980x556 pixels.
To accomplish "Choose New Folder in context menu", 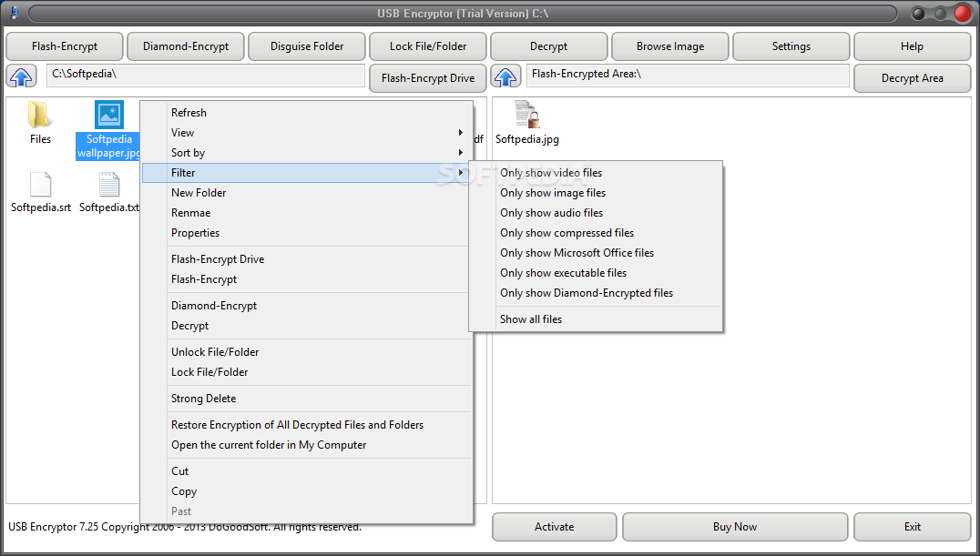I will pos(306,192).
